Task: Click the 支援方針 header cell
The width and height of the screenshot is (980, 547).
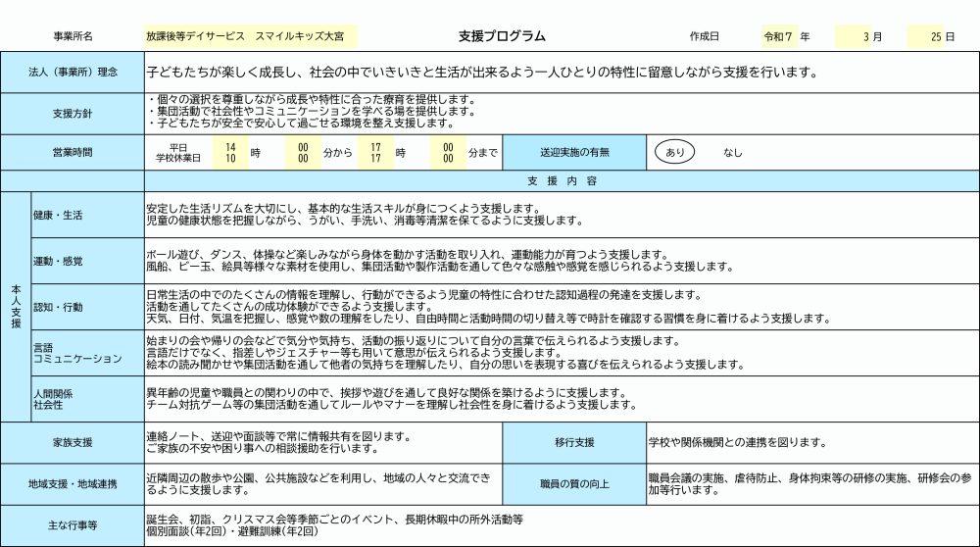Action: (x=73, y=114)
